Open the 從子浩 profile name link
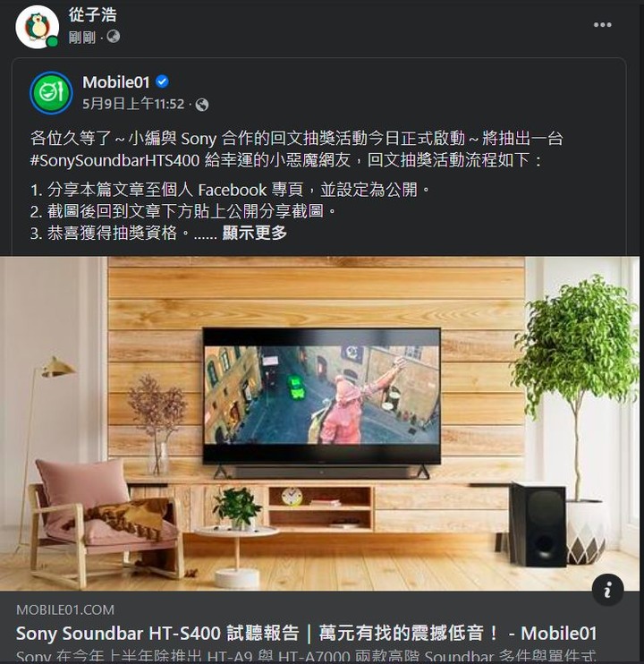Viewport: 644px width, 664px height. tap(93, 15)
